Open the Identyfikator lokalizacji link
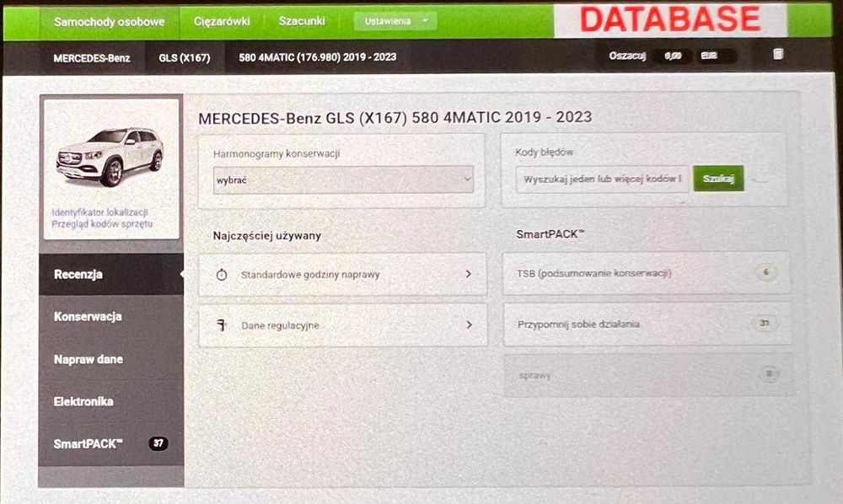This screenshot has width=843, height=504. click(99, 212)
